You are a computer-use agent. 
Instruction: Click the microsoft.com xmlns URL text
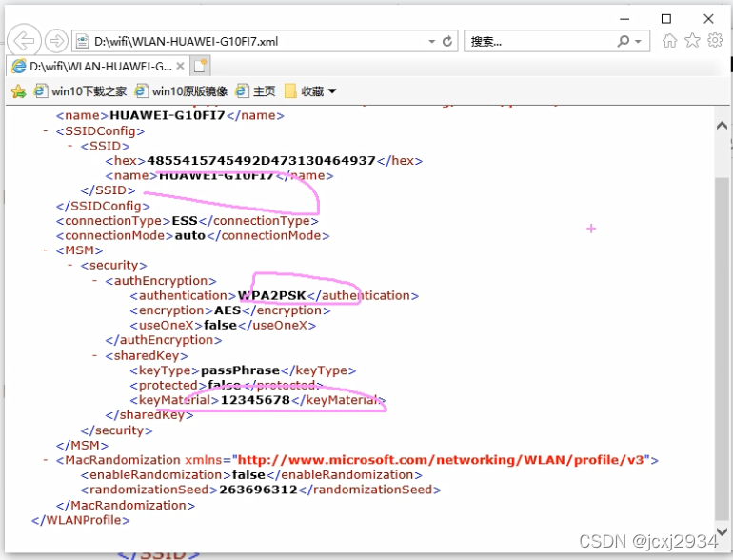coord(442,460)
